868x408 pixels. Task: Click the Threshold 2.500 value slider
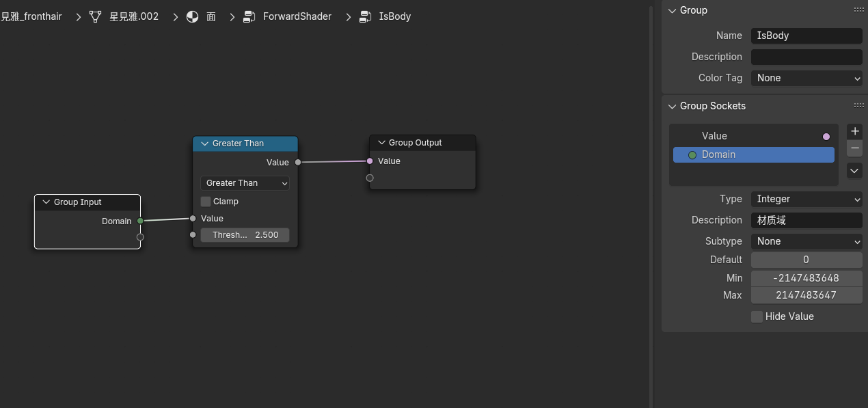(245, 235)
